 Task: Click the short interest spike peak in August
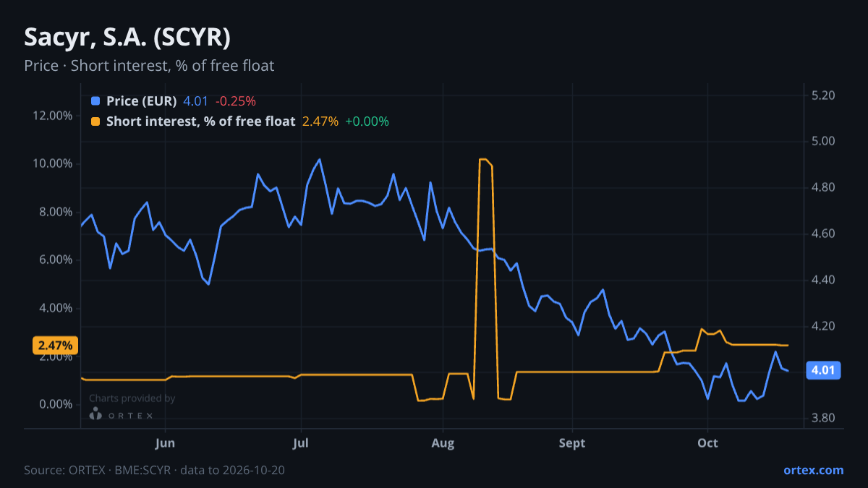click(x=483, y=159)
